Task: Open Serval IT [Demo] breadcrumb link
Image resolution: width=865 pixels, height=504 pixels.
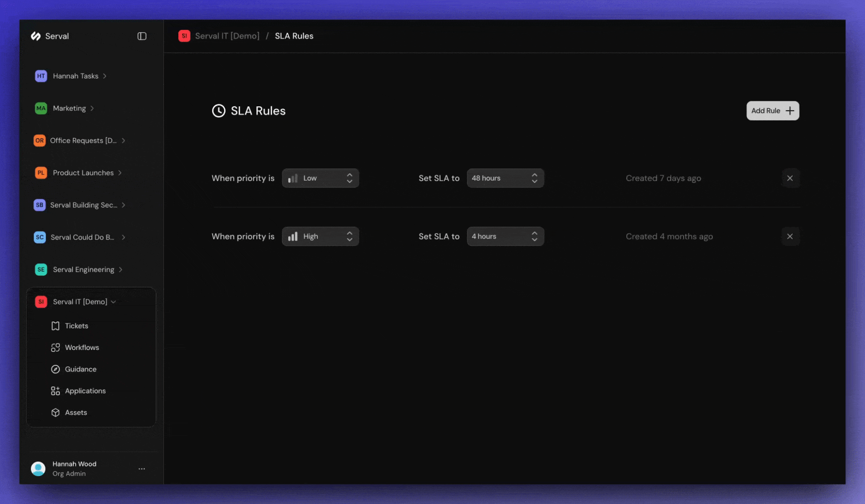Action: 227,35
